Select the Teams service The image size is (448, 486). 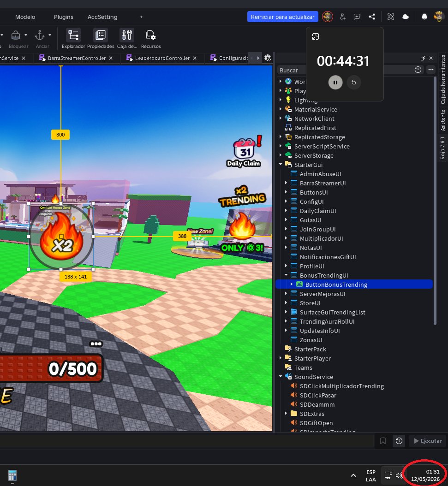coord(303,367)
